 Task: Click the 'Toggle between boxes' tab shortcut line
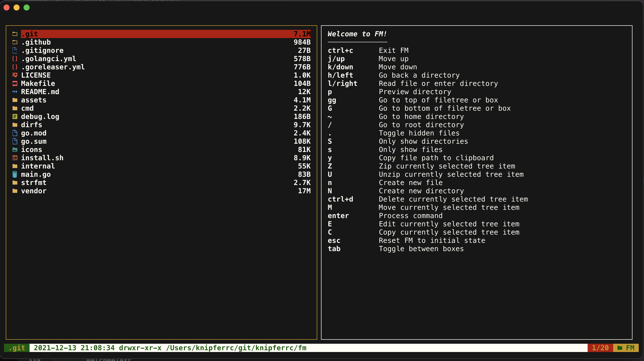click(x=421, y=249)
